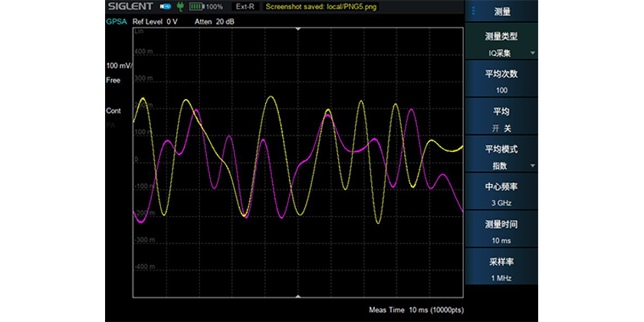644x322 pixels.
Task: Click the Ref Level 0 V field
Action: coord(155,21)
